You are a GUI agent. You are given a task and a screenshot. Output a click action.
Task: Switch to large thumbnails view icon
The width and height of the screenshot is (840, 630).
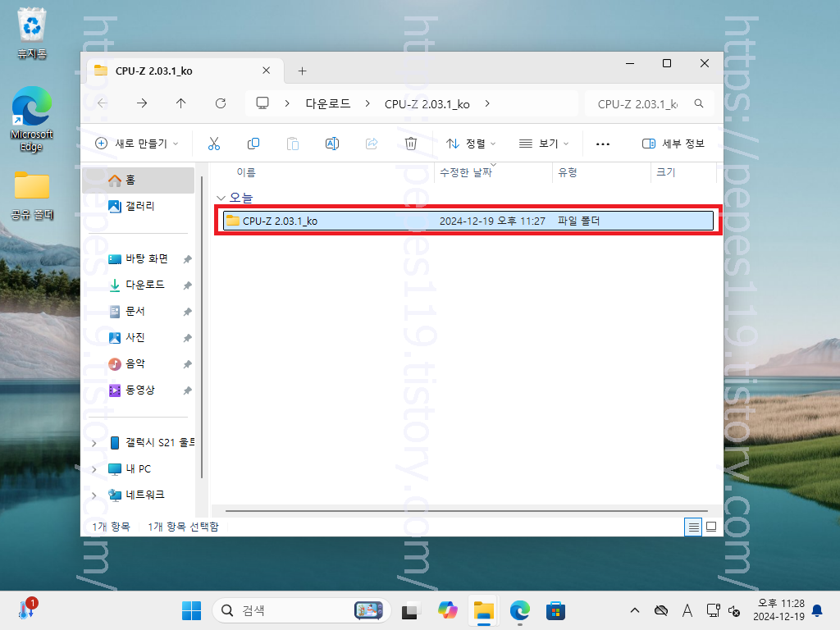711,527
